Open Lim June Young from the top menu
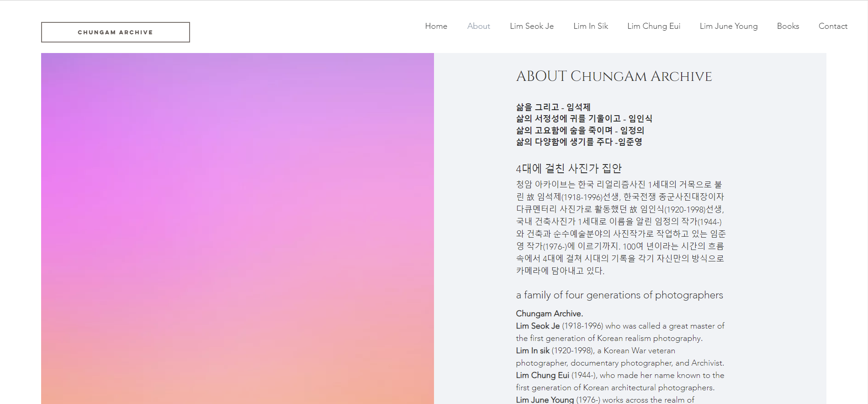Image resolution: width=868 pixels, height=404 pixels. pyautogui.click(x=728, y=26)
